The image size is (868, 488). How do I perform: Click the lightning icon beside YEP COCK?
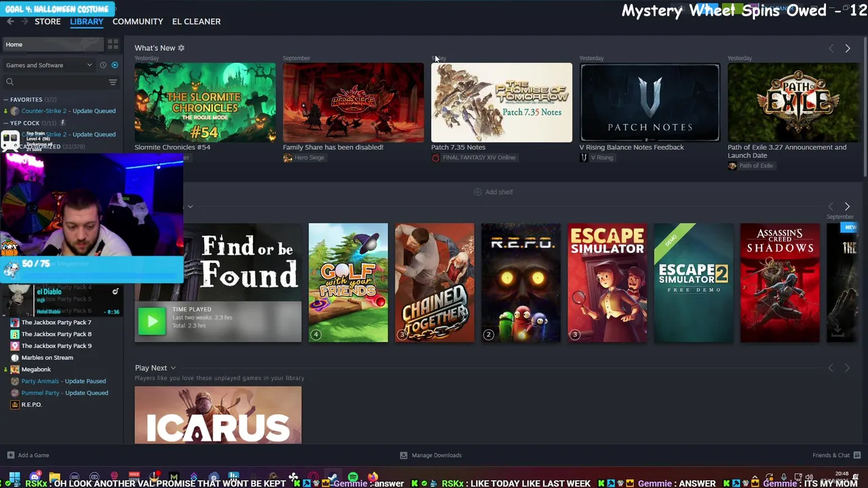tap(63, 123)
